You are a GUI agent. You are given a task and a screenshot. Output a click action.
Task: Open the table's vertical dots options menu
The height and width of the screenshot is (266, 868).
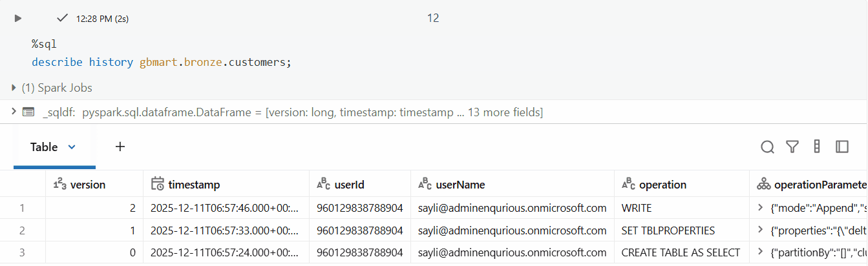[817, 147]
